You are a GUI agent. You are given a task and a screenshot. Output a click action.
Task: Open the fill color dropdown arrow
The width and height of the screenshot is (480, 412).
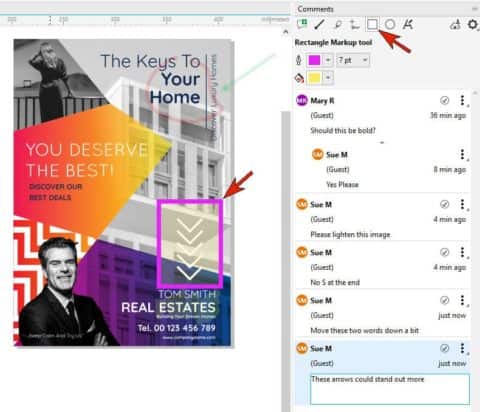(328, 78)
